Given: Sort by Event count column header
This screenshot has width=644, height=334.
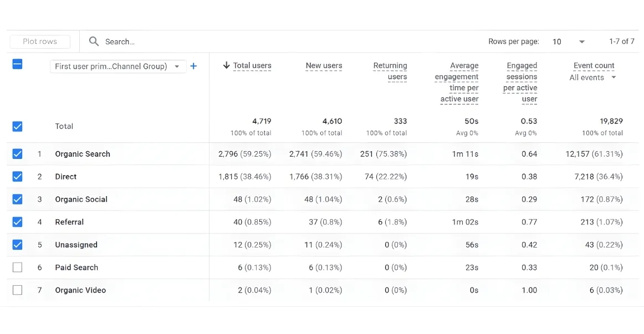Looking at the screenshot, I should [x=594, y=66].
